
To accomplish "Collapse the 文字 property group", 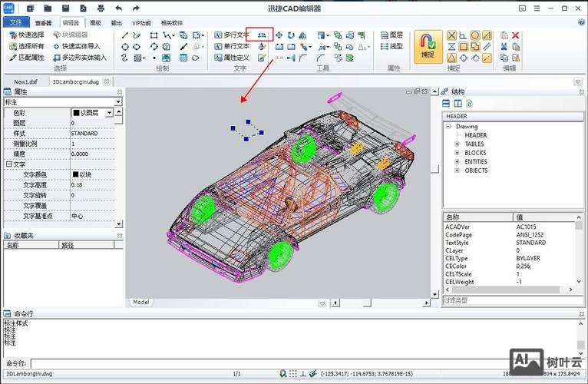I will click(8, 164).
